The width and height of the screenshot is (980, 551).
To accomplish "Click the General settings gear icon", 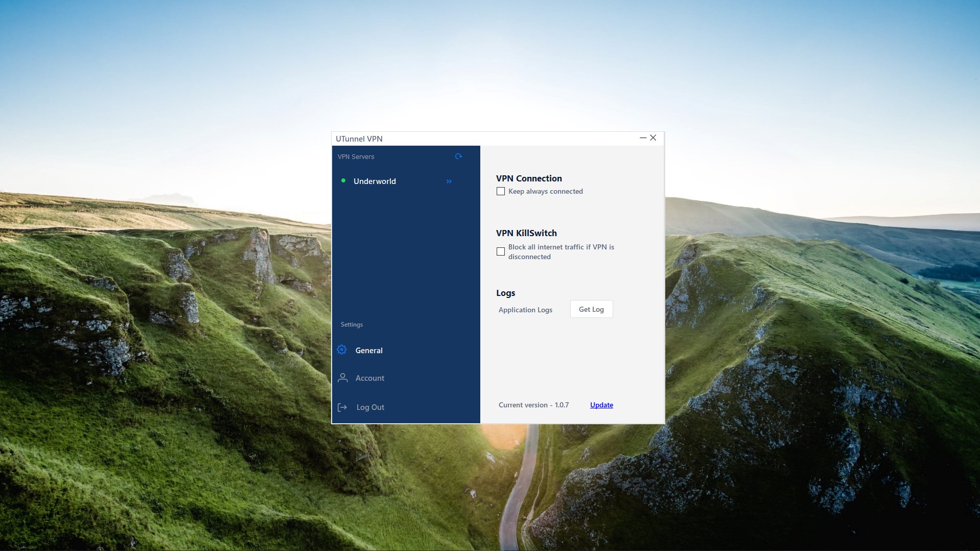I will 342,350.
